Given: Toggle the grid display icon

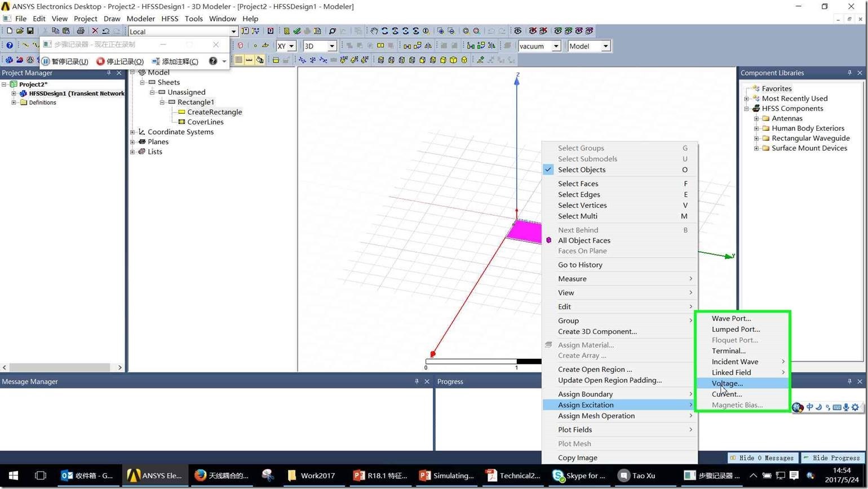Looking at the screenshot, I should click(x=239, y=60).
